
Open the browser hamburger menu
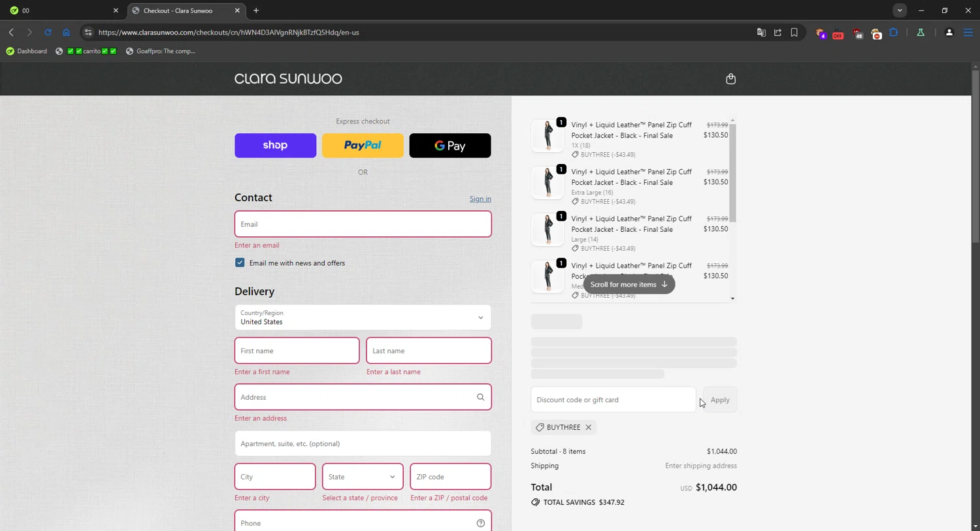(968, 32)
